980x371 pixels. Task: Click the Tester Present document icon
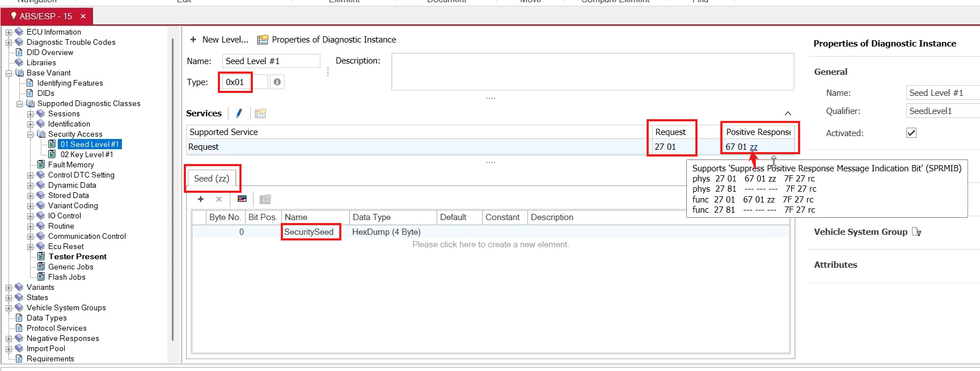tap(41, 256)
